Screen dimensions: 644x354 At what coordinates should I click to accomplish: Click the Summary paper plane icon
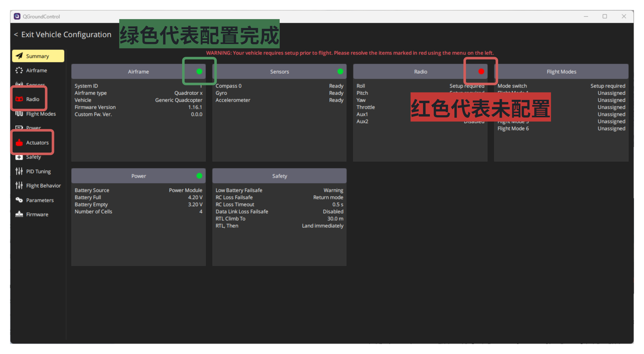point(19,56)
